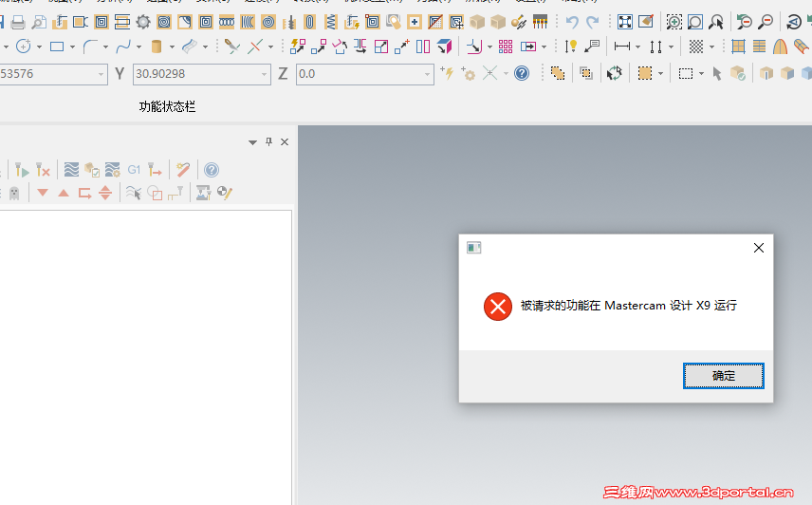The width and height of the screenshot is (812, 505).
Task: Select the zoom window icon with green plus
Action: click(x=674, y=22)
